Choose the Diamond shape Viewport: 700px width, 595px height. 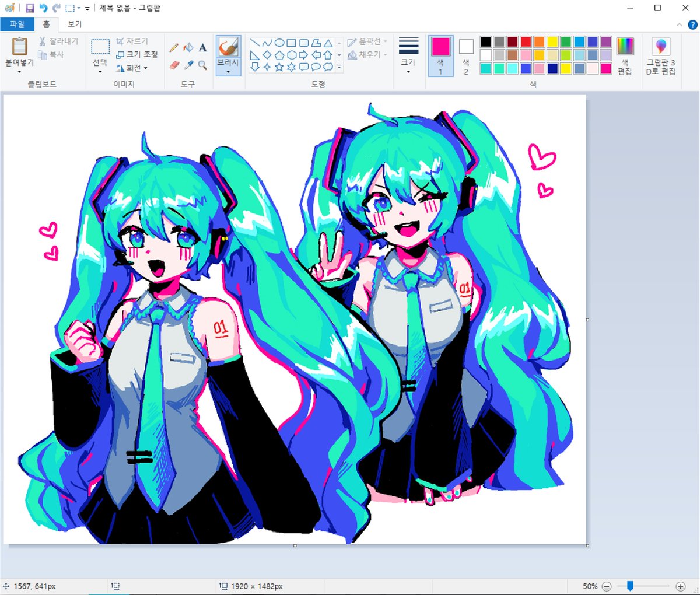[x=267, y=55]
